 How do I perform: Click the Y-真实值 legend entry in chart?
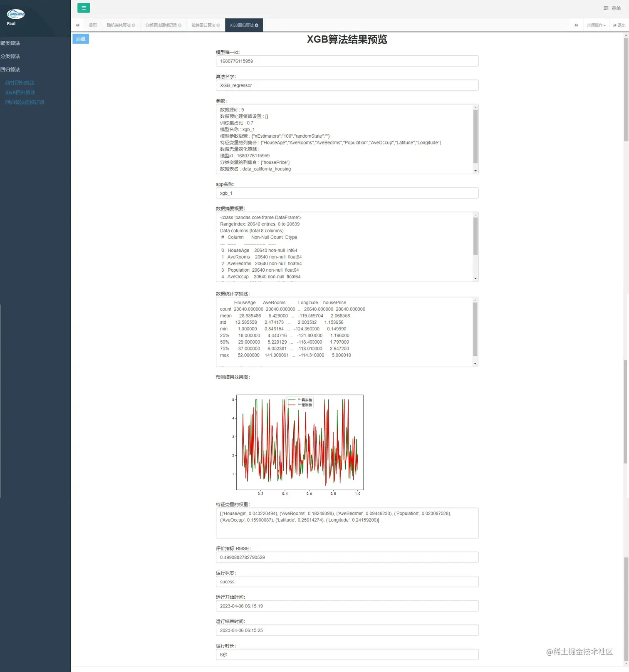click(x=300, y=400)
